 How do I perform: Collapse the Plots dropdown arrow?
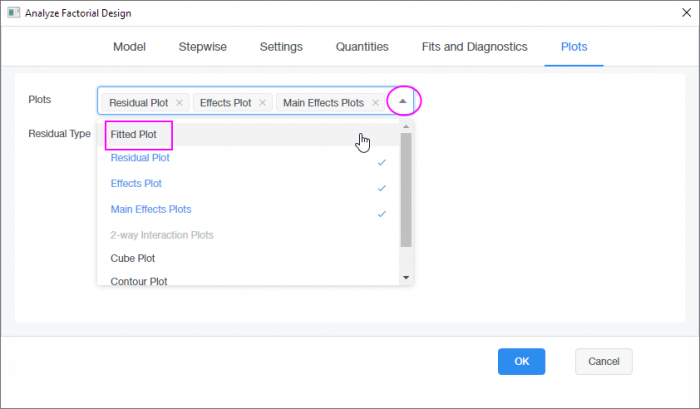403,101
